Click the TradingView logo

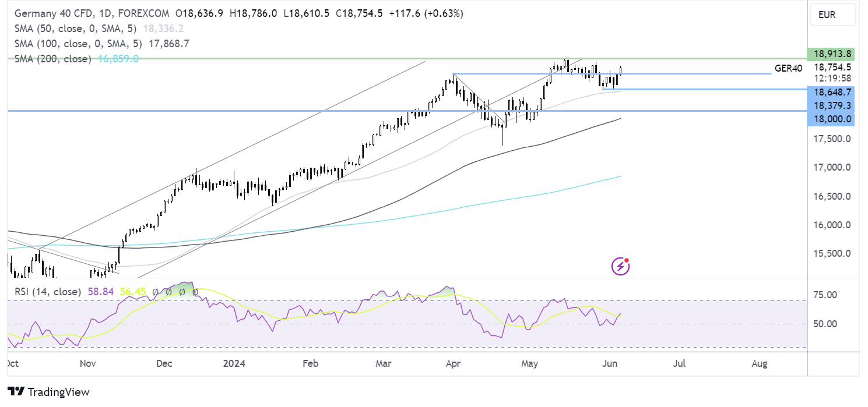[48, 392]
